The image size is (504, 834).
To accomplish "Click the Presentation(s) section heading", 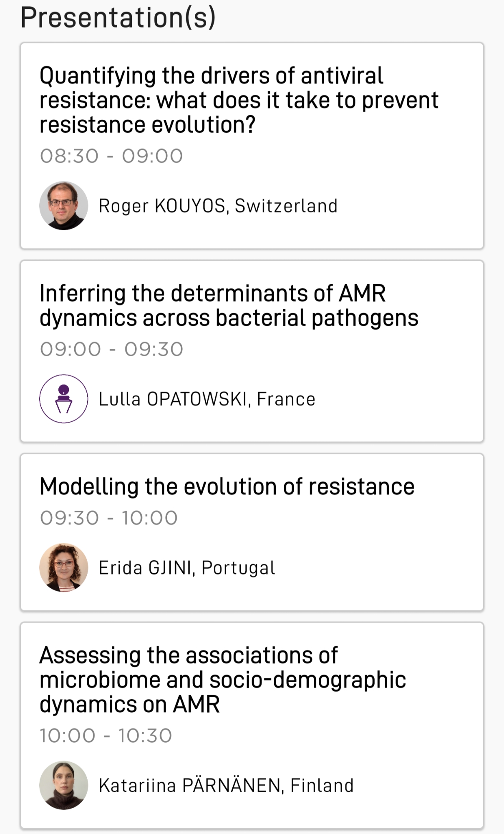I will (118, 18).
